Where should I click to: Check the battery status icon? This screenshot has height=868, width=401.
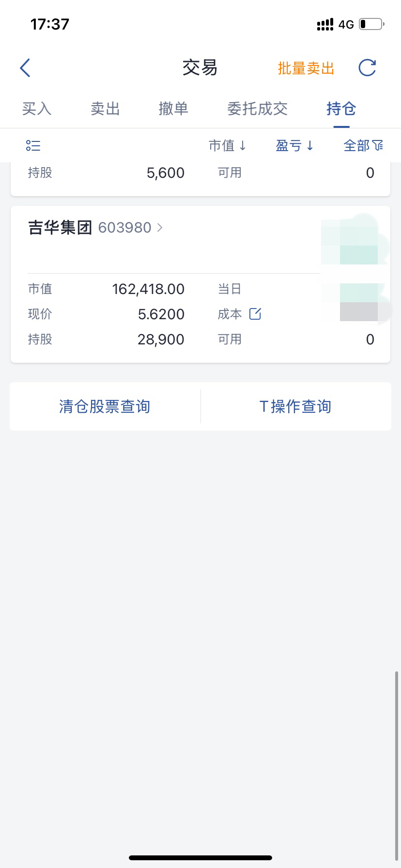point(371,24)
